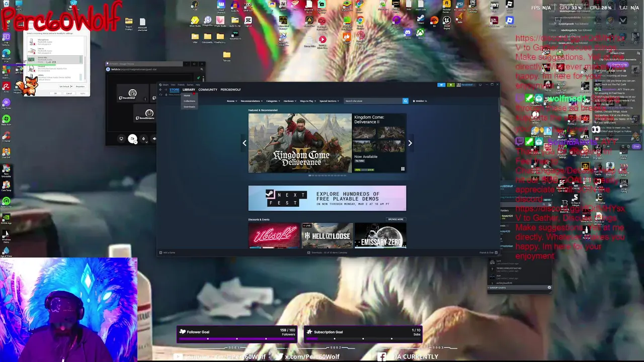This screenshot has width=644, height=362.
Task: Open Perc60Wolf account dropdown at Steam top right
Action: point(466,84)
